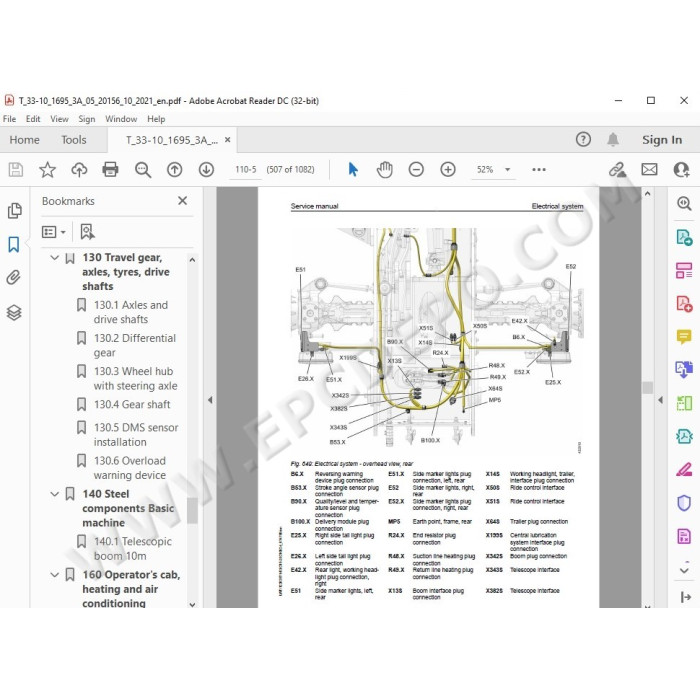Viewport: 700px width, 700px height.
Task: Go to next page arrow
Action: click(206, 170)
